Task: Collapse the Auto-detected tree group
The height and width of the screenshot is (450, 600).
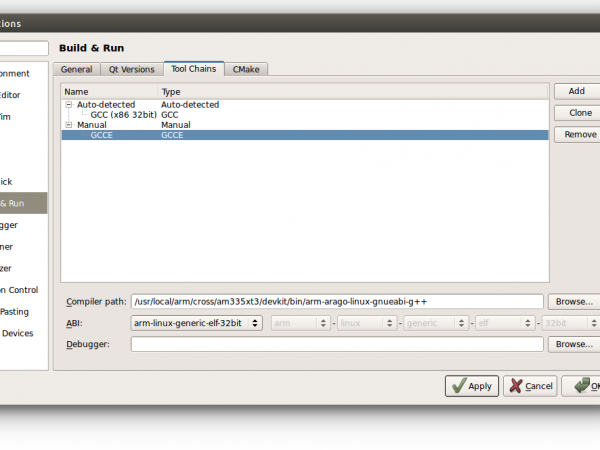Action: coord(69,104)
